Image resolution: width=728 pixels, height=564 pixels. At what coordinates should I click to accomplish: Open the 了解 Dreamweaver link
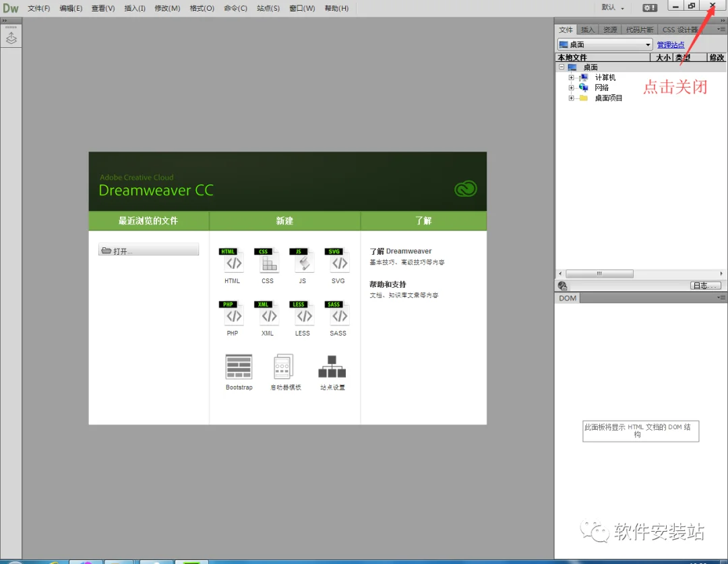tap(400, 251)
